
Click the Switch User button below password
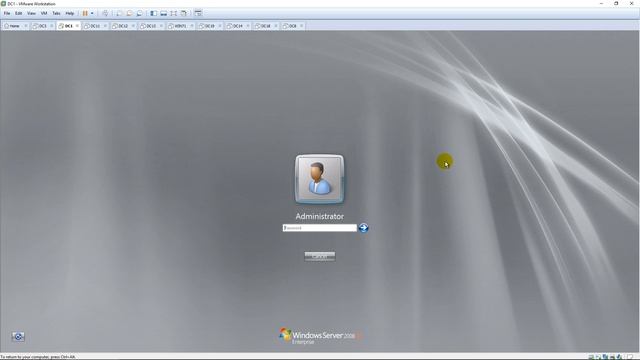coord(320,256)
